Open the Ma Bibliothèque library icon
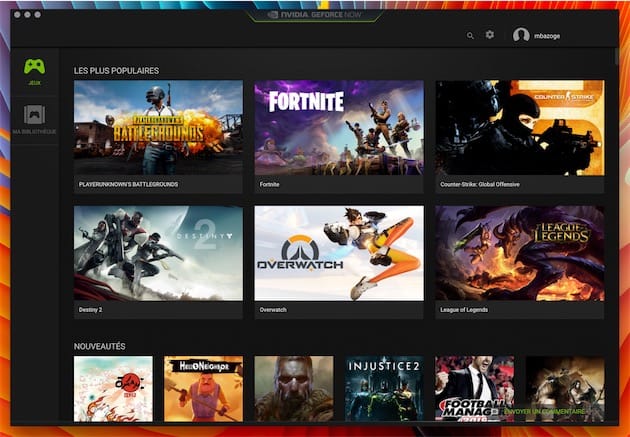Image resolution: width=630 pixels, height=437 pixels. [35, 115]
